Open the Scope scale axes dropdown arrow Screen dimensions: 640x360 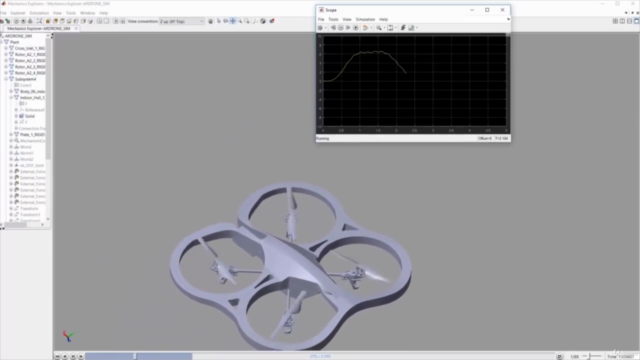click(x=396, y=28)
